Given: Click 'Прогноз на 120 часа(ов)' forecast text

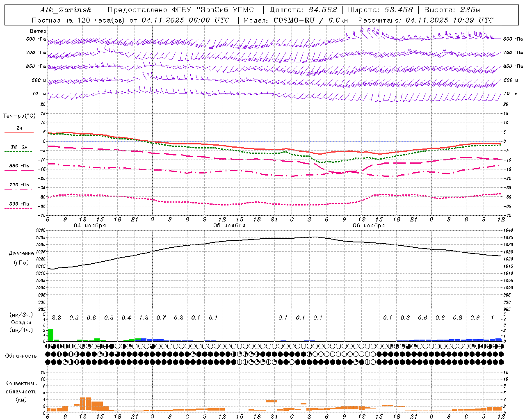Looking at the screenshot, I should (79, 20).
